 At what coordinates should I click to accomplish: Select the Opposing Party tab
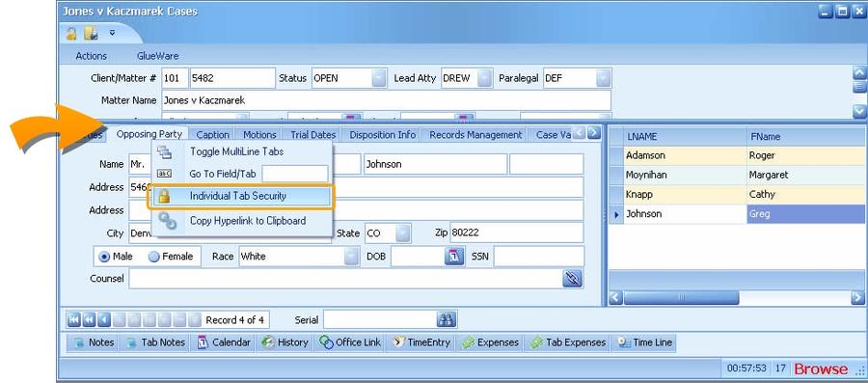click(149, 134)
